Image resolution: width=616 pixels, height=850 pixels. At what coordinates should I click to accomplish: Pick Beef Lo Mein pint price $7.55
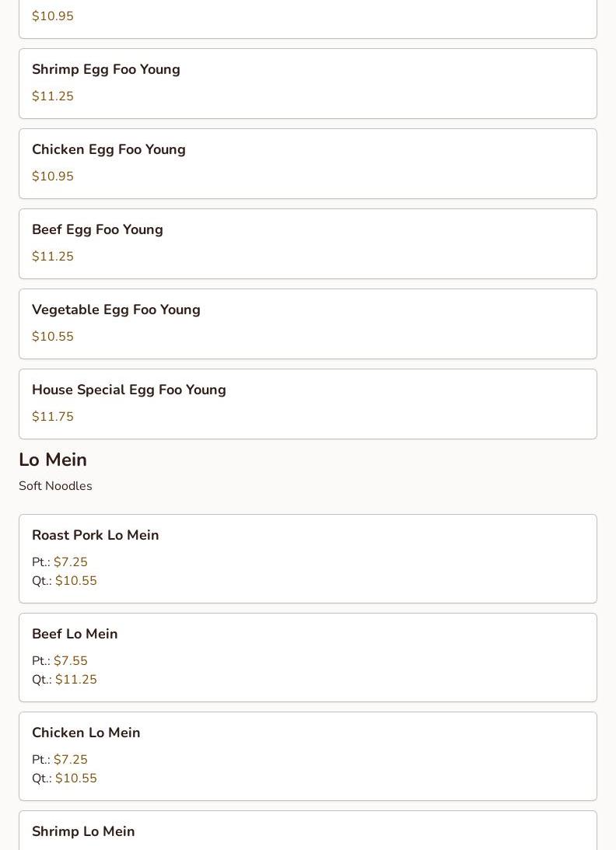coord(70,661)
